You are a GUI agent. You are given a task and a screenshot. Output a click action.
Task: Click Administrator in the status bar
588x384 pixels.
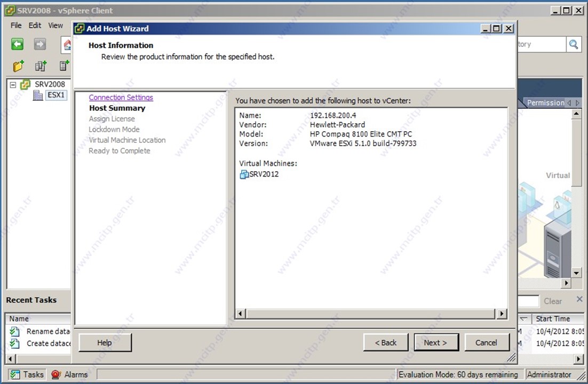pyautogui.click(x=549, y=374)
